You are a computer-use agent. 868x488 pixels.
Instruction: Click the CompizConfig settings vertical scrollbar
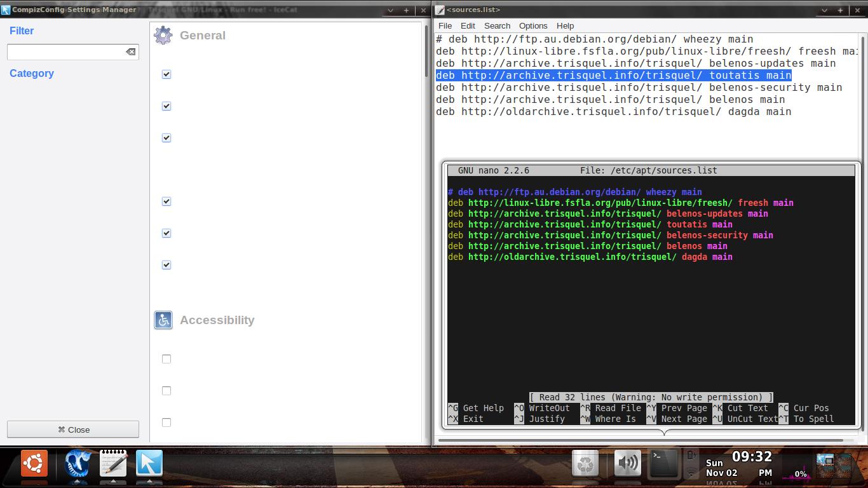427,51
